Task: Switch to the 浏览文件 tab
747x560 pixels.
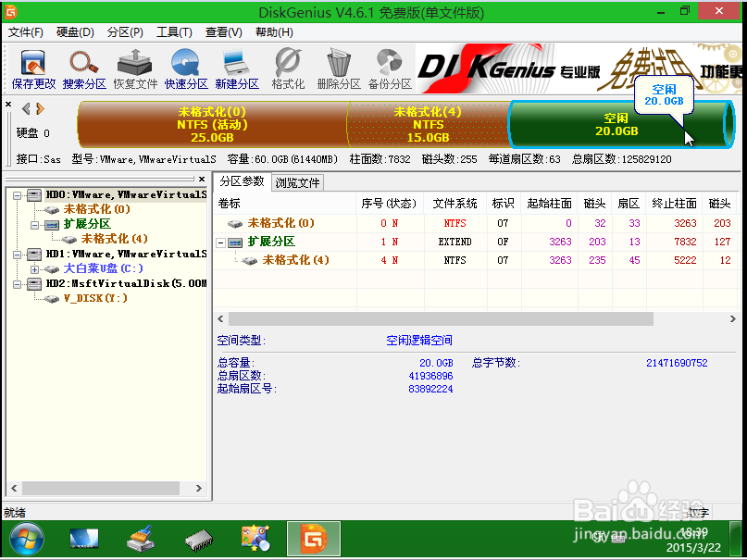Action: click(x=298, y=183)
